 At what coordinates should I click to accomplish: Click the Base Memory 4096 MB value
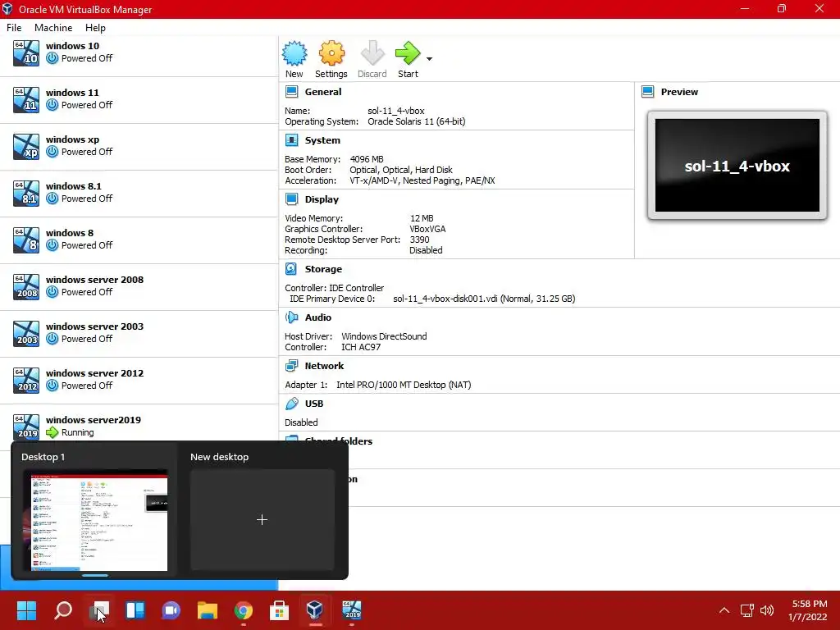[x=367, y=159]
